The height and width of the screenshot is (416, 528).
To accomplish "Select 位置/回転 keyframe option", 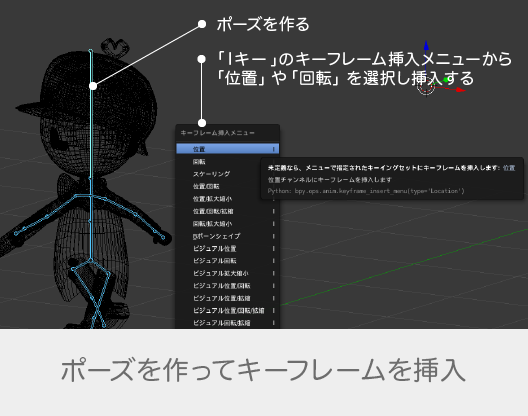I will click(x=228, y=187).
